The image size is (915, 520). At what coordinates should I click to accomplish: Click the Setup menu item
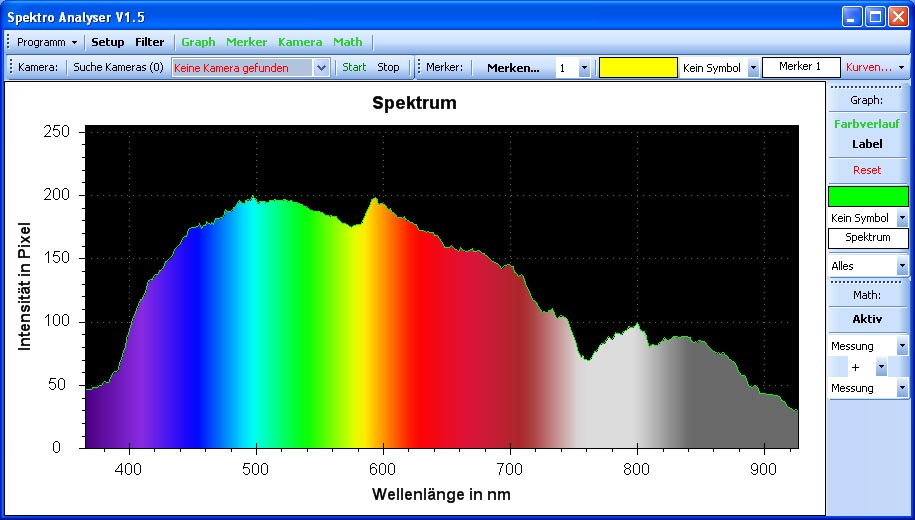point(108,42)
